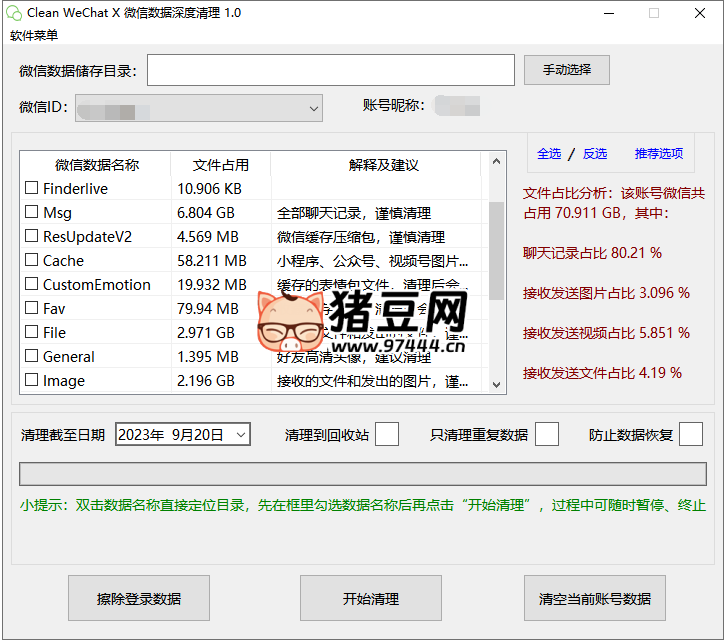Check the Msg checkbox

pos(31,212)
